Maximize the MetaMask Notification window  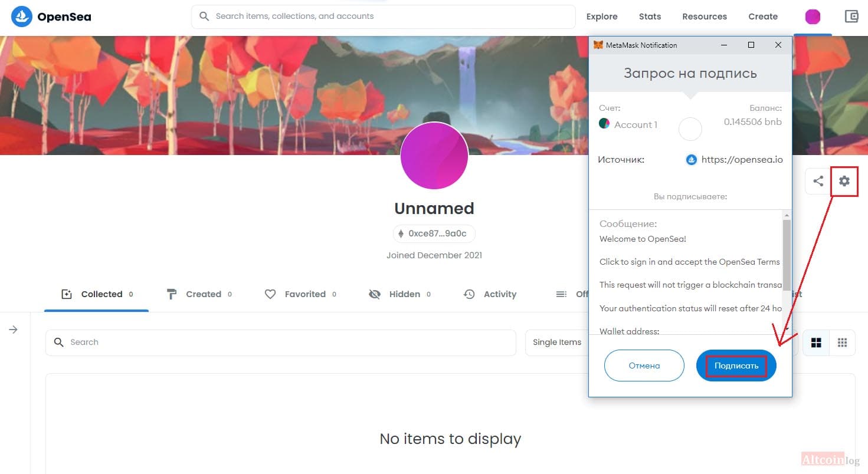(751, 45)
